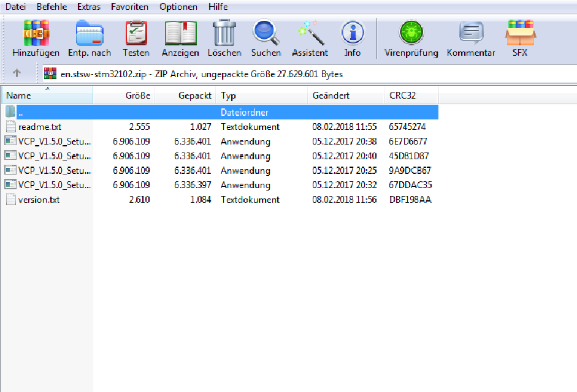This screenshot has height=392, width=577.
Task: Click size value 2.610
Action: [x=139, y=200]
